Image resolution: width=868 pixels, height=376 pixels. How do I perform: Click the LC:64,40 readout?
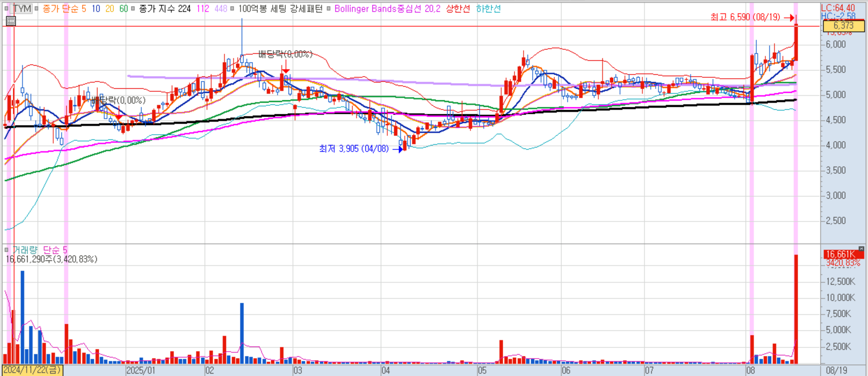(838, 7)
